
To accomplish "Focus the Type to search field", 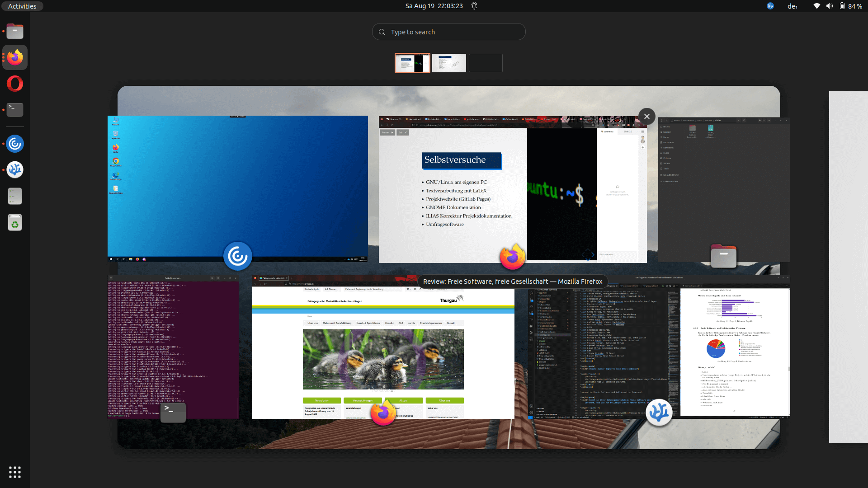I will [x=448, y=32].
